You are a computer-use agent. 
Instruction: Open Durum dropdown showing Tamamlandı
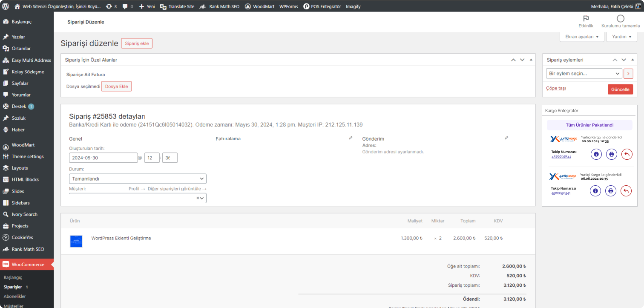[x=138, y=179]
